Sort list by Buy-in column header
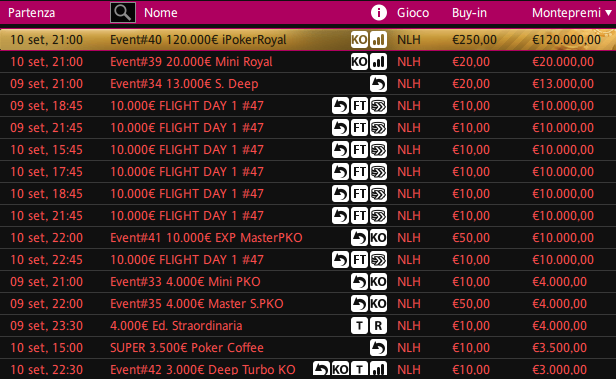616x379 pixels. tap(469, 13)
